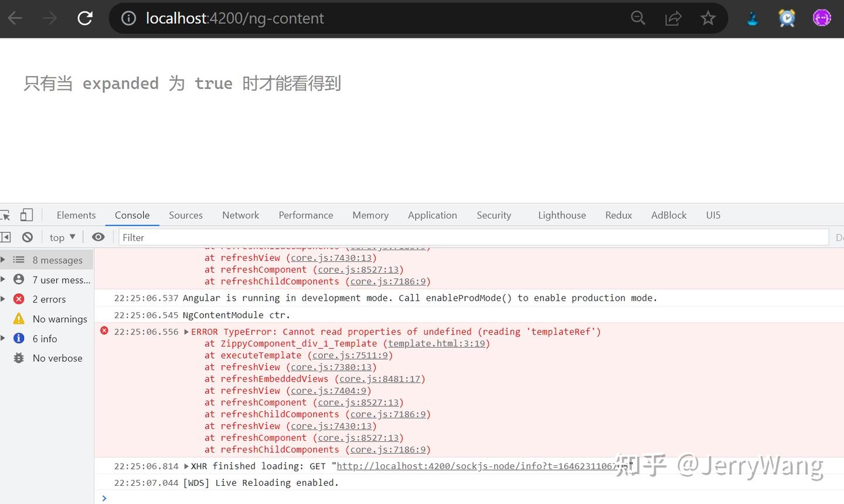844x504 pixels.
Task: Go to the Security tab
Action: pos(494,215)
